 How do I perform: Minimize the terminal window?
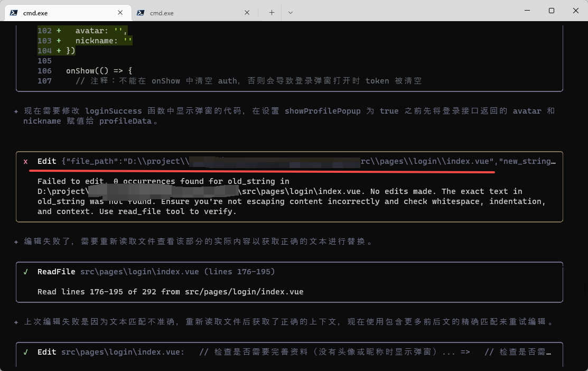click(527, 11)
